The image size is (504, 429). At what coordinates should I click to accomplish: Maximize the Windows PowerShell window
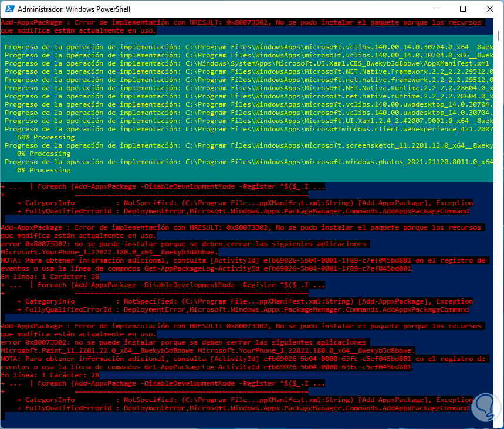(462, 9)
